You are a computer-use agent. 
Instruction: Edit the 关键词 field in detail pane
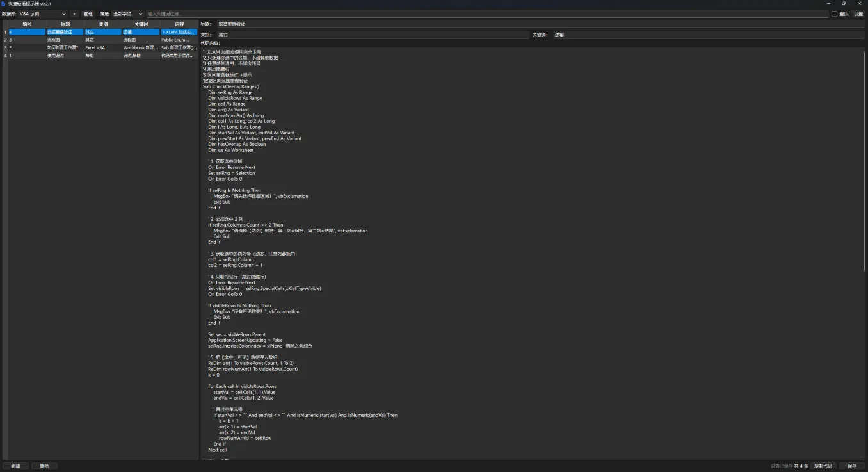(x=709, y=35)
